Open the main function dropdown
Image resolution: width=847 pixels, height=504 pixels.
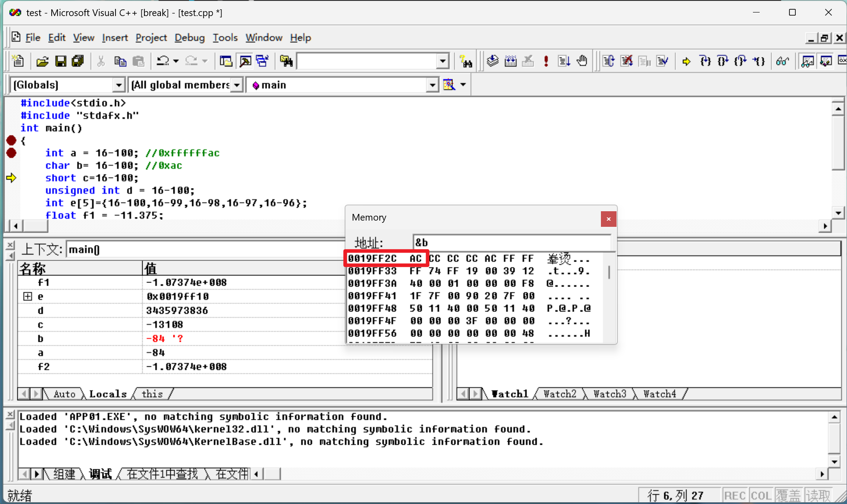(432, 85)
